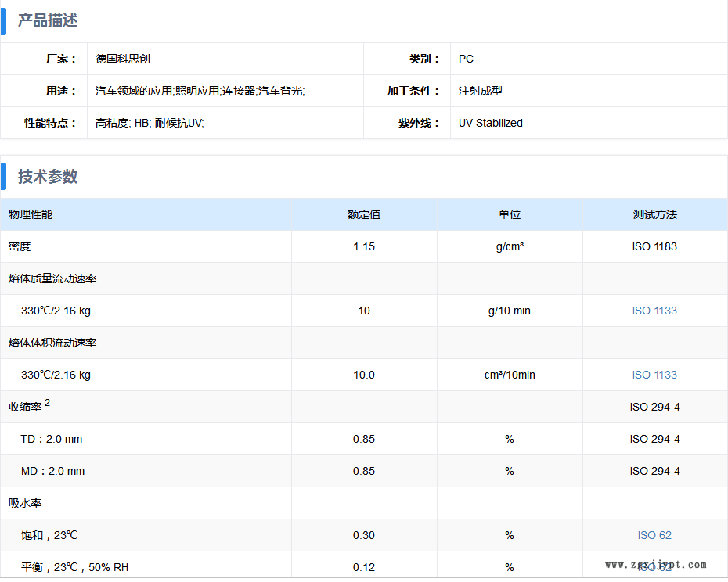Select the 物理性能 column header
The height and width of the screenshot is (582, 728).
click(31, 214)
